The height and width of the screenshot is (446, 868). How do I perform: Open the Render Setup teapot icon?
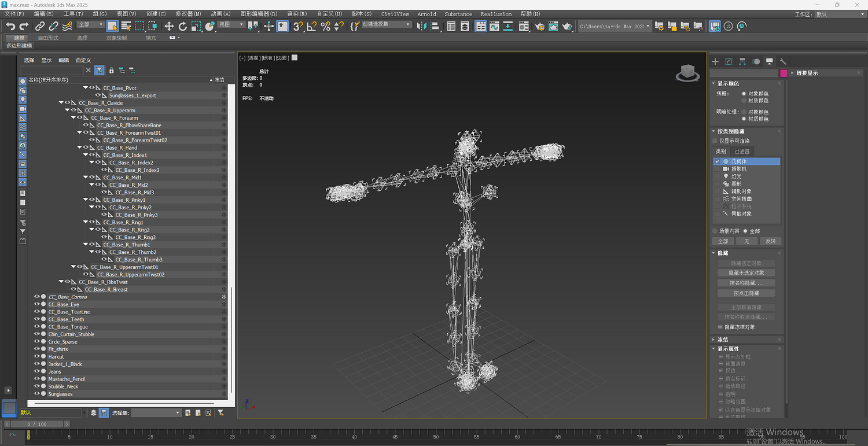tap(540, 26)
